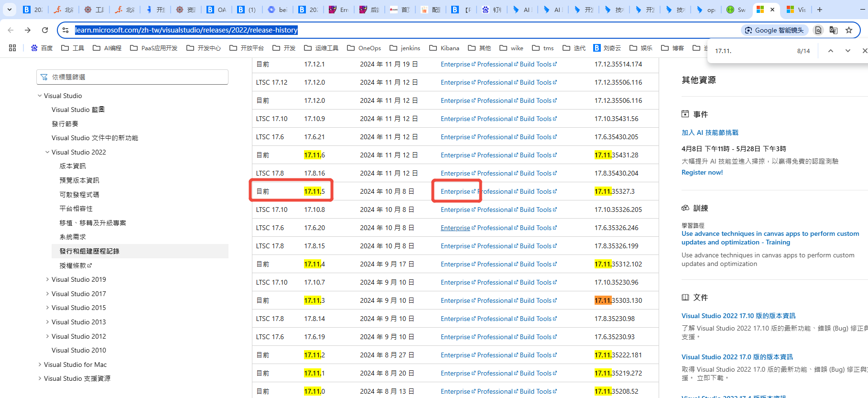
Task: Switch to the OA tab
Action: (x=217, y=10)
